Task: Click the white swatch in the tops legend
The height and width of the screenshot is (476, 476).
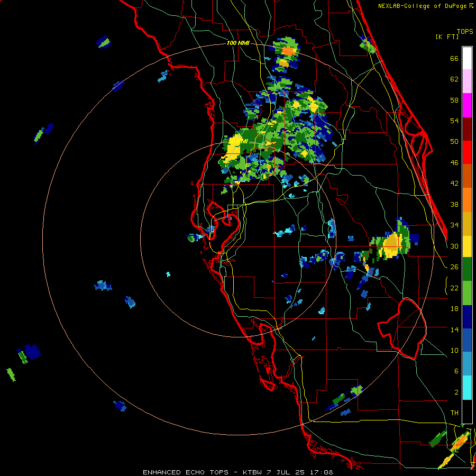Action: tap(467, 58)
